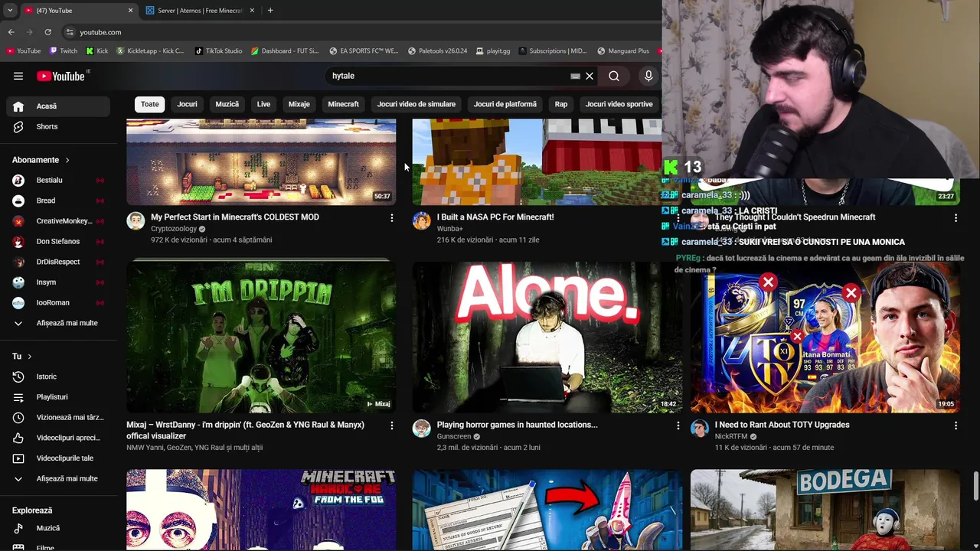Open the tab search dropdown arrow
Screen dimensions: 980x551
10,11
